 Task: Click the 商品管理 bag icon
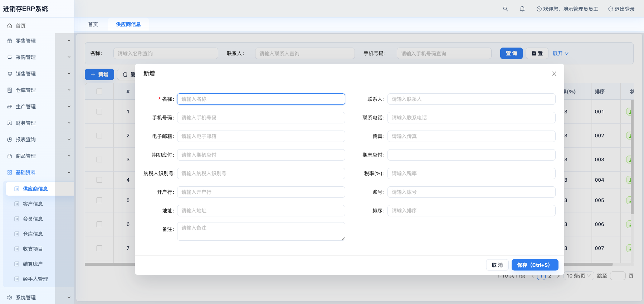coord(10,156)
